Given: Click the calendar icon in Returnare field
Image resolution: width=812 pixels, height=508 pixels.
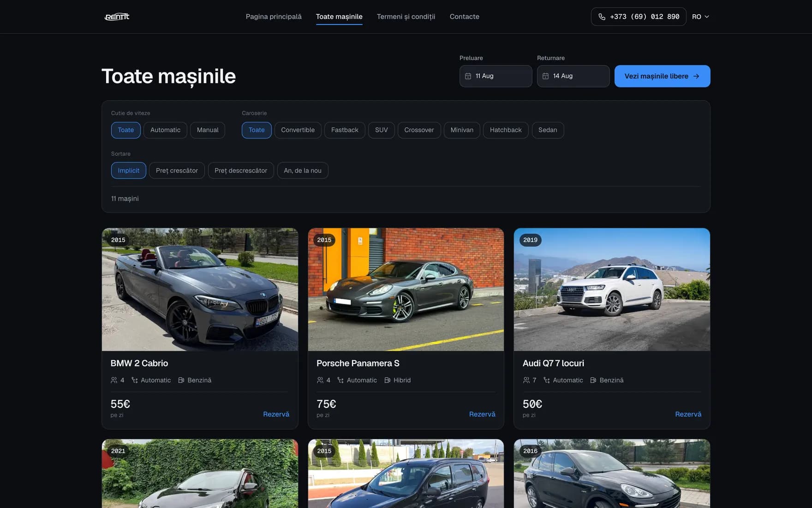Looking at the screenshot, I should tap(545, 76).
